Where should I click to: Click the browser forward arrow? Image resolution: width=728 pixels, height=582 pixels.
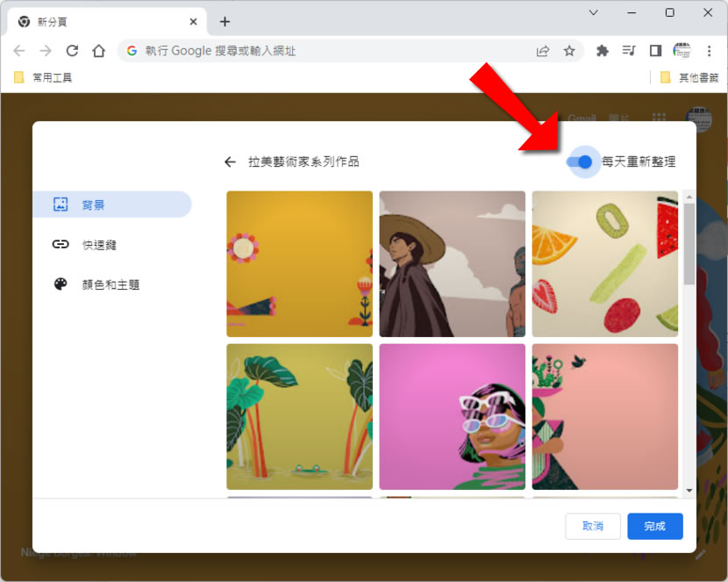(46, 51)
